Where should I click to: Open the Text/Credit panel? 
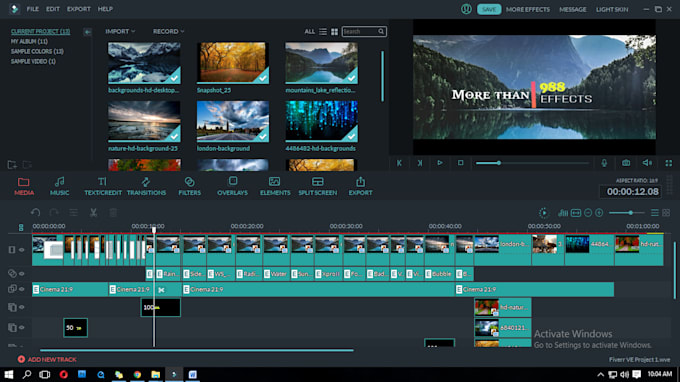pos(103,186)
